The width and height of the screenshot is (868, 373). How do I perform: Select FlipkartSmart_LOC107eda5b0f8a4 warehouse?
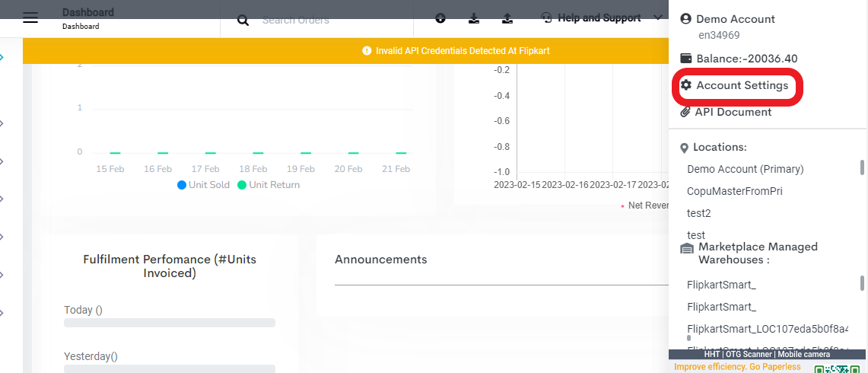click(768, 329)
